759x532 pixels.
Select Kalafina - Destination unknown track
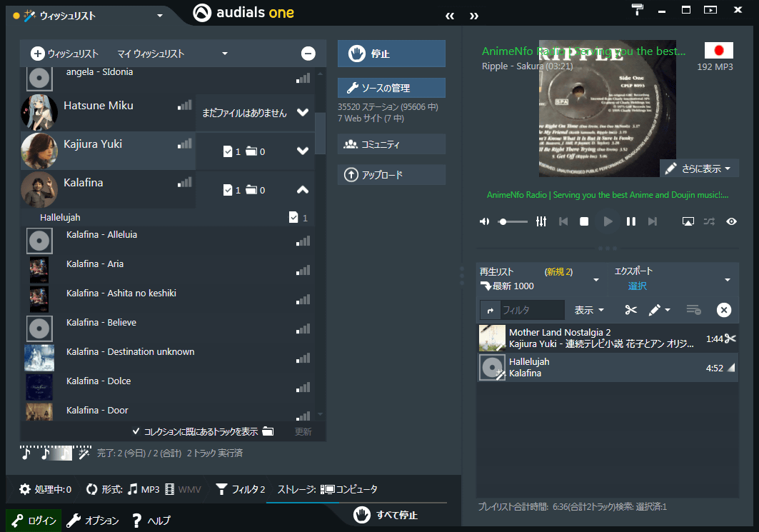(168, 358)
